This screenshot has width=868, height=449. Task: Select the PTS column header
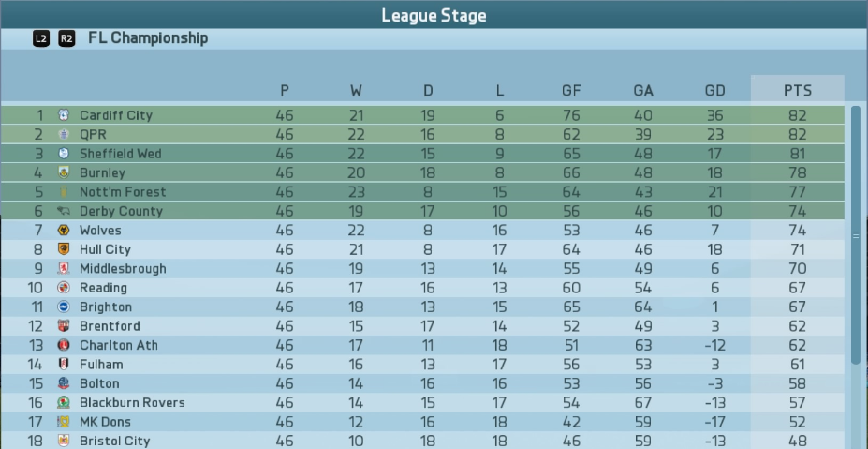[798, 90]
